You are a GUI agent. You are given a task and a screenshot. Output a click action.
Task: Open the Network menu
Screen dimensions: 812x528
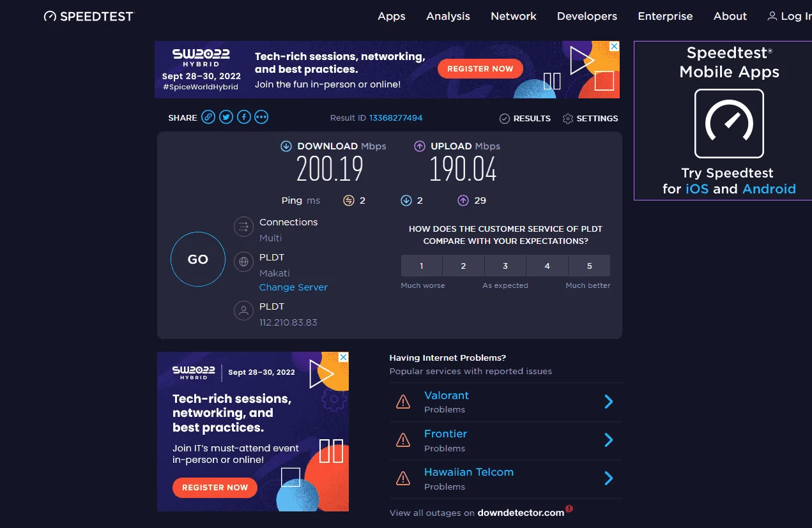point(514,17)
